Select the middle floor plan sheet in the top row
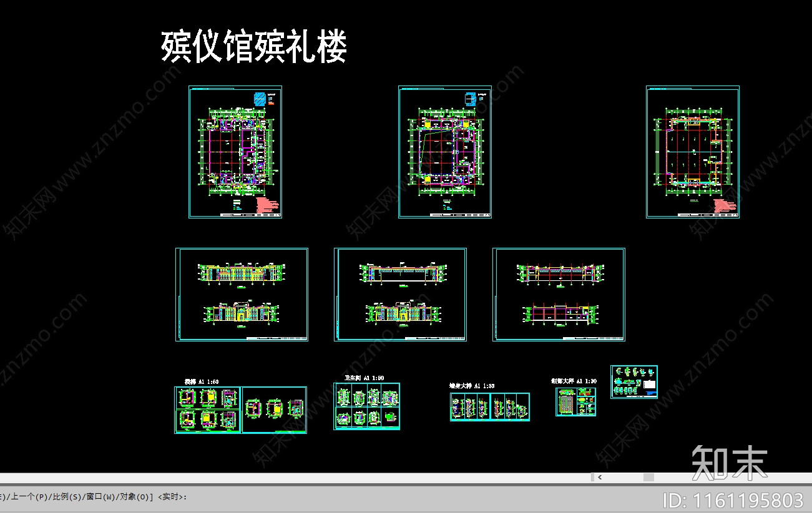812x525 pixels. [445, 152]
